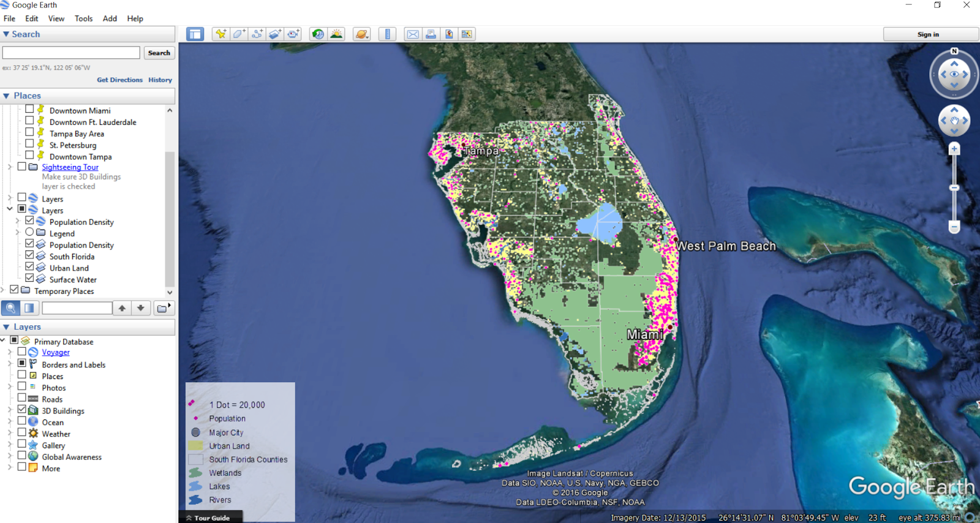Screen dimensions: 980x523
Task: Check the Downtown Miami placemark box
Action: pyautogui.click(x=29, y=110)
